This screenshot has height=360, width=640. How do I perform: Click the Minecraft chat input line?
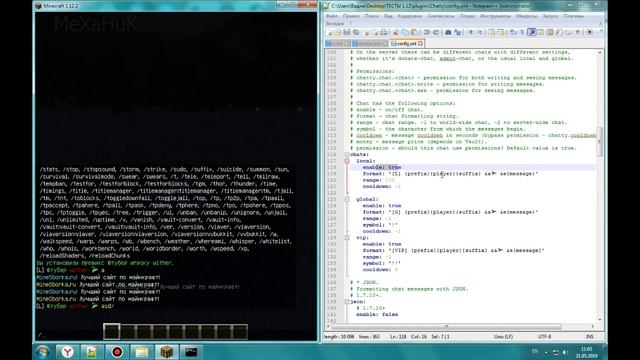point(176,336)
